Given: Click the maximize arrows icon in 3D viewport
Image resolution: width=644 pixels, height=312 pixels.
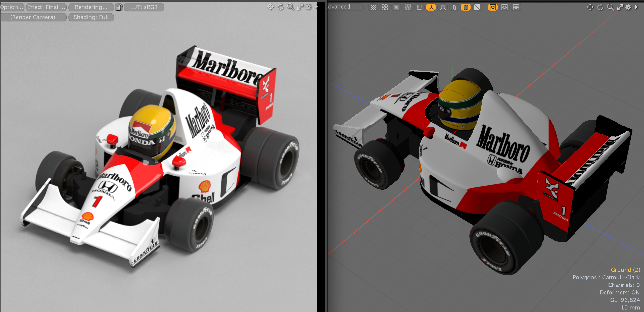Looking at the screenshot, I should 620,7.
